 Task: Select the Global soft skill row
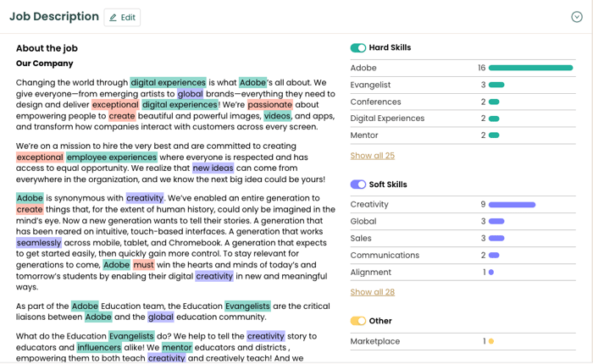click(x=463, y=222)
